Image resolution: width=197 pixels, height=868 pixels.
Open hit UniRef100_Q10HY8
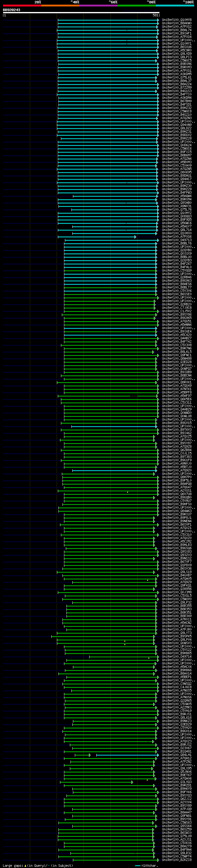[x=176, y=20]
